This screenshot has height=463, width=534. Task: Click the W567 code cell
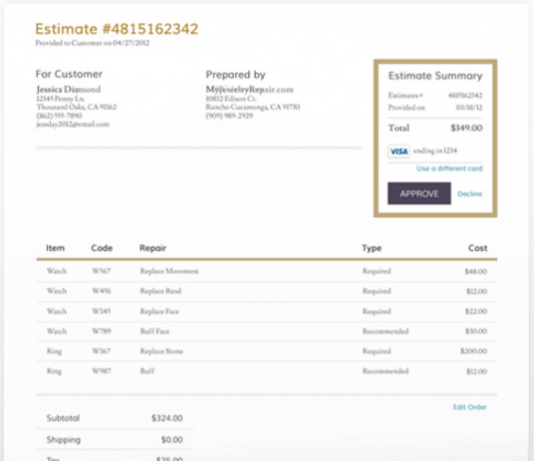click(x=101, y=271)
